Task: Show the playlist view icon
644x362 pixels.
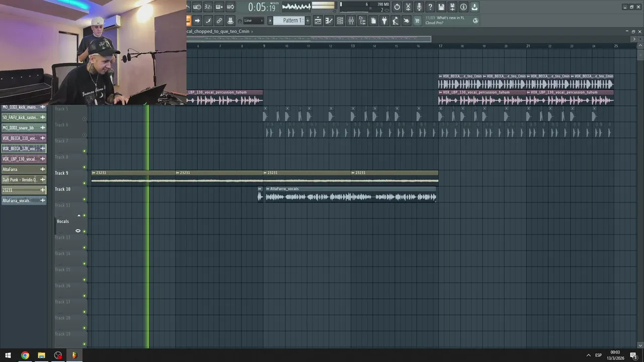Action: (x=318, y=21)
